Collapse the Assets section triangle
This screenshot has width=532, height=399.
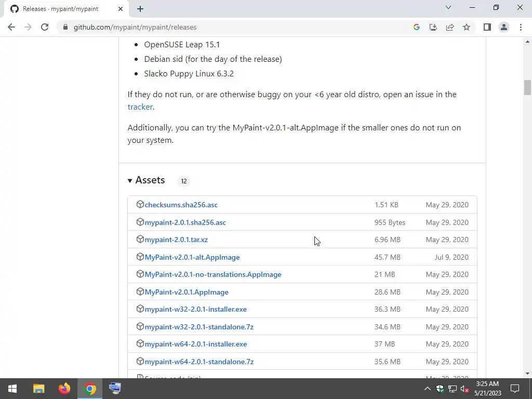point(129,180)
